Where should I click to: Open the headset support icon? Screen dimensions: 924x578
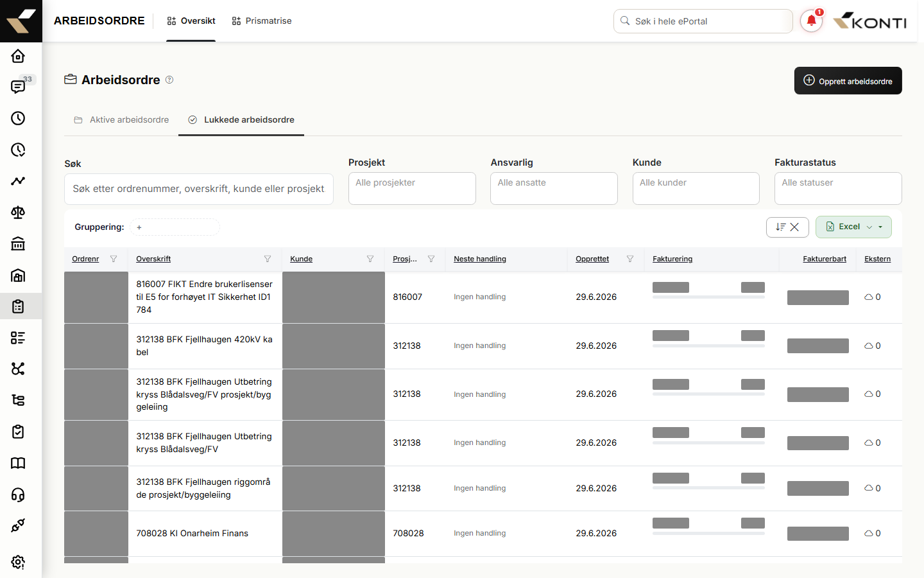[18, 495]
